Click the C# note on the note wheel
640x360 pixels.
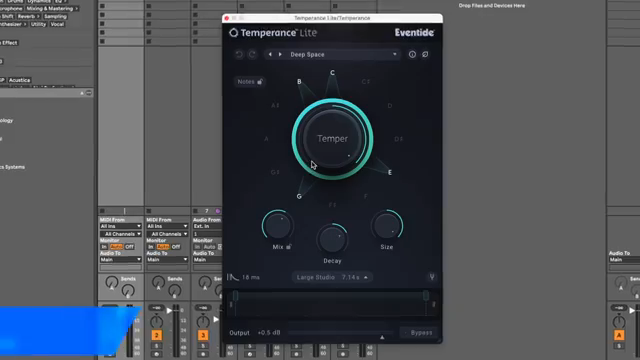[x=366, y=82]
